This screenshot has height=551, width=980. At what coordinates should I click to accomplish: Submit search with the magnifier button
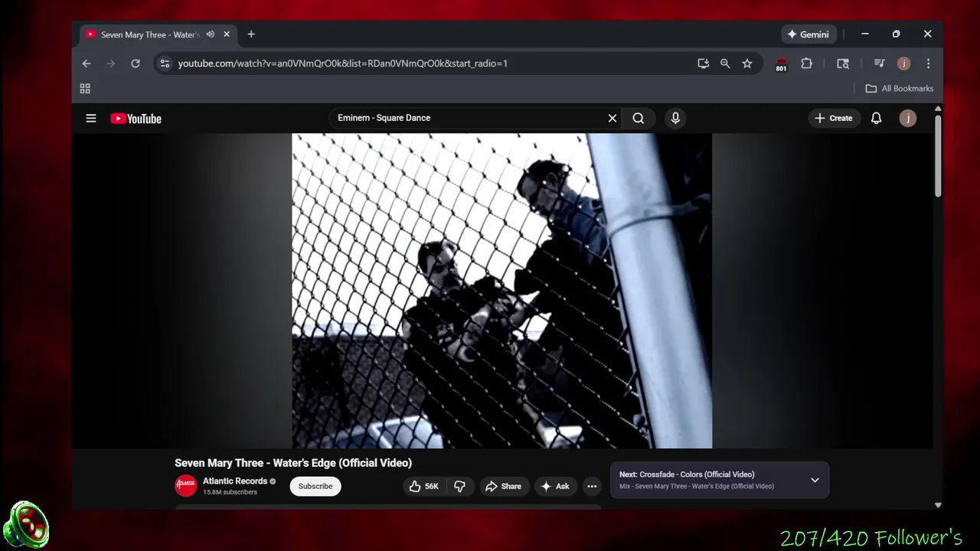click(639, 118)
